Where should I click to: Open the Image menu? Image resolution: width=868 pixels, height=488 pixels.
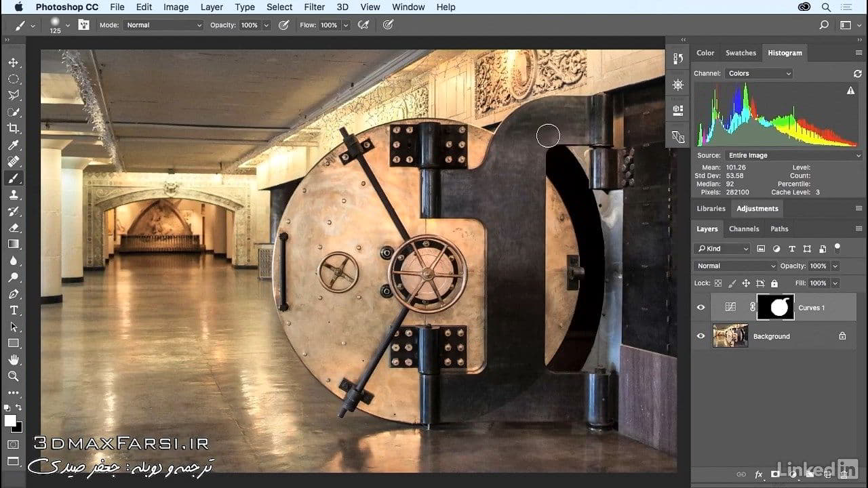176,7
